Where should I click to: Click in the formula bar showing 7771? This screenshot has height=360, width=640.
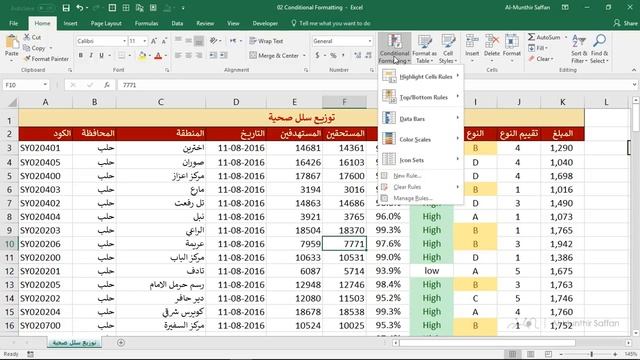tap(376, 85)
